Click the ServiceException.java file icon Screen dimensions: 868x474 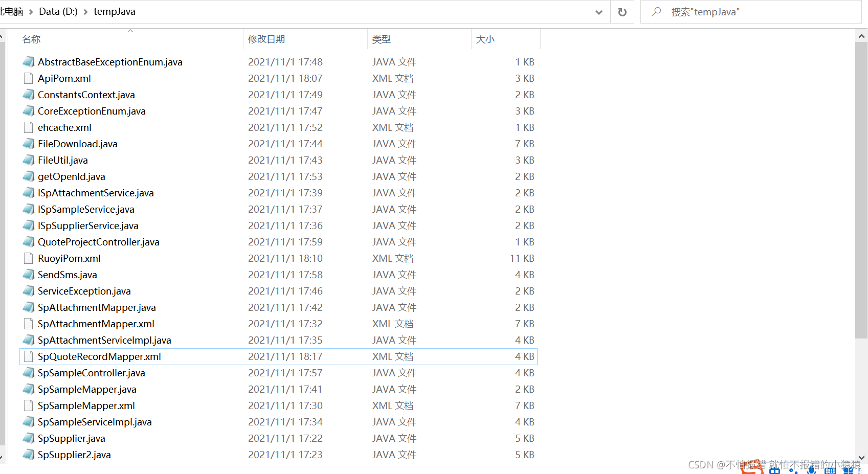(x=29, y=291)
